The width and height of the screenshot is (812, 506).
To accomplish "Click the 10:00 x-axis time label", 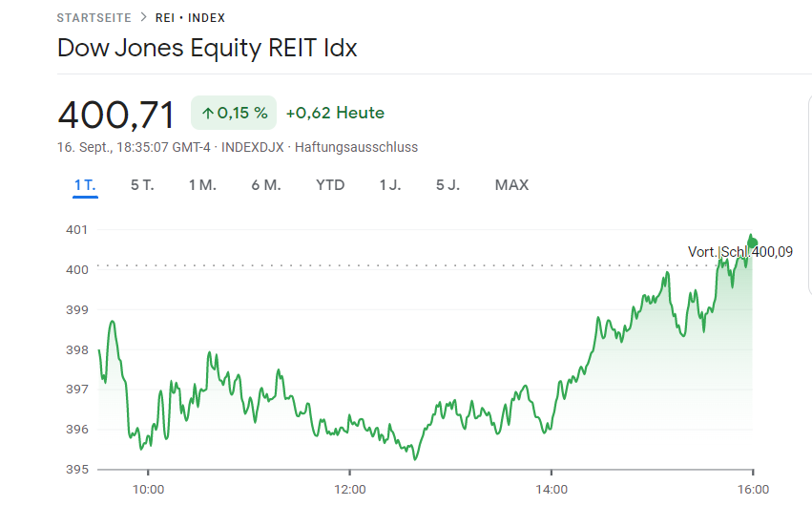I will point(149,490).
